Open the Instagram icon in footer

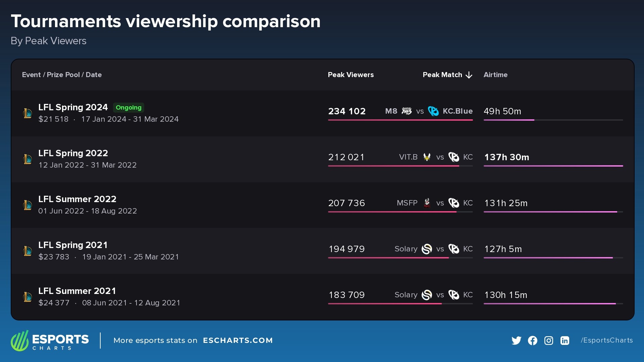click(x=549, y=341)
